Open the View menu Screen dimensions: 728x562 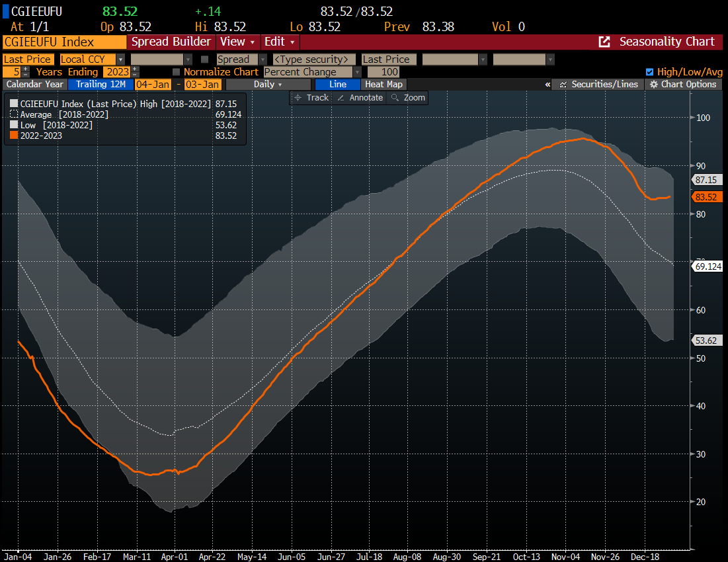237,42
